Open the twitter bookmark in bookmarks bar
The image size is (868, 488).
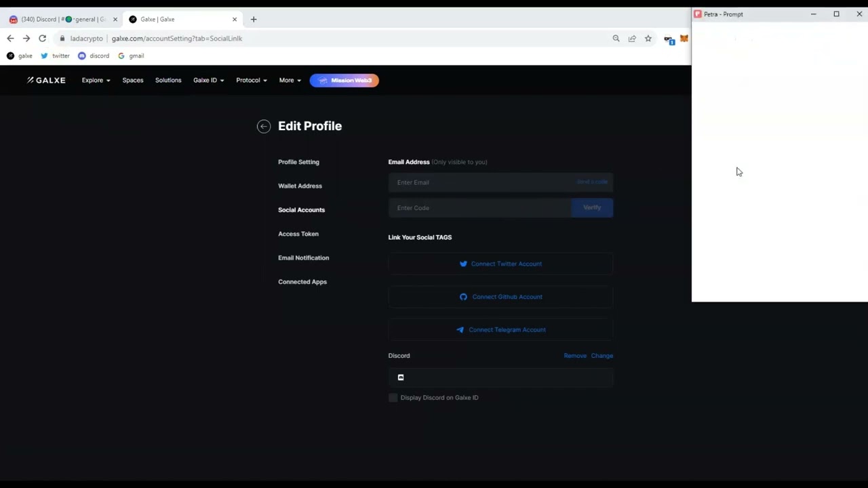coord(55,56)
